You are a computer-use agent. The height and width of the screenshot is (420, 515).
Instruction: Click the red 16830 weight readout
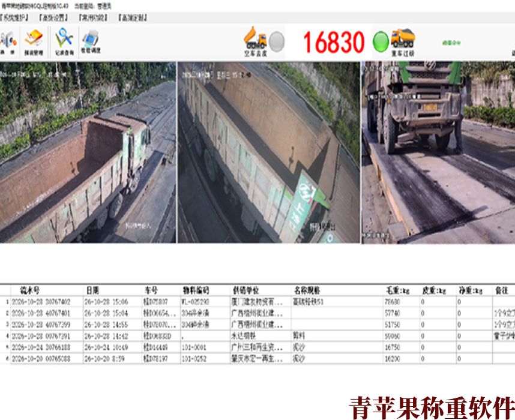(x=334, y=43)
